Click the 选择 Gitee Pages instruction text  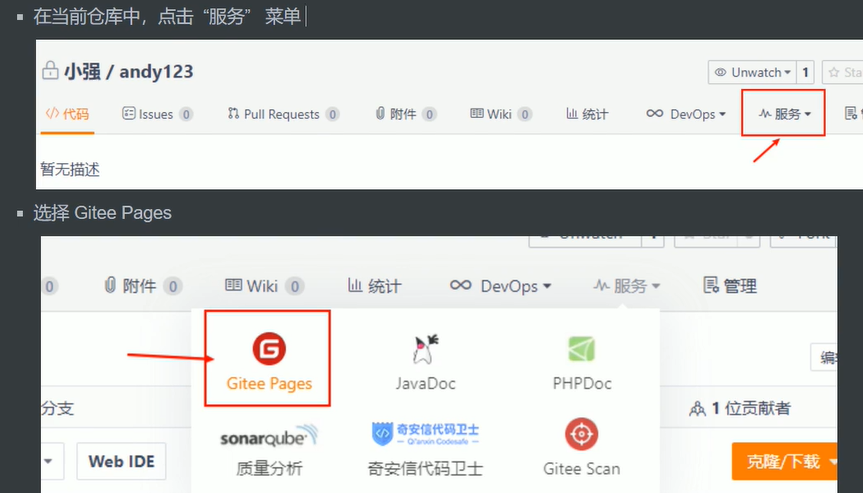pyautogui.click(x=102, y=213)
